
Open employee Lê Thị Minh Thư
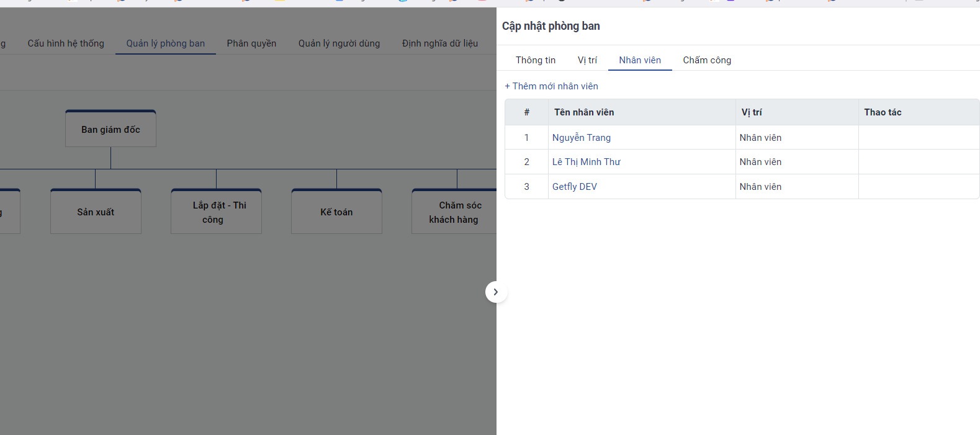pyautogui.click(x=587, y=162)
